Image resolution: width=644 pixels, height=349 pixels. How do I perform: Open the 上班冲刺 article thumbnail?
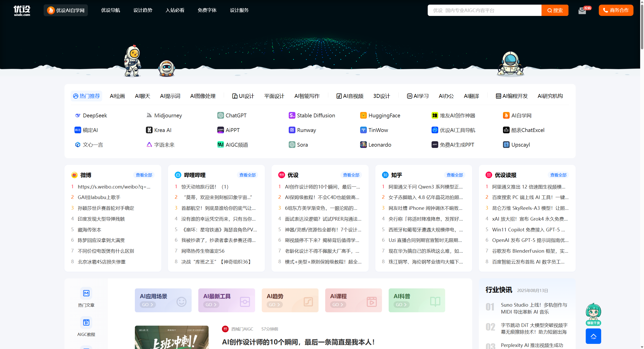click(x=172, y=337)
